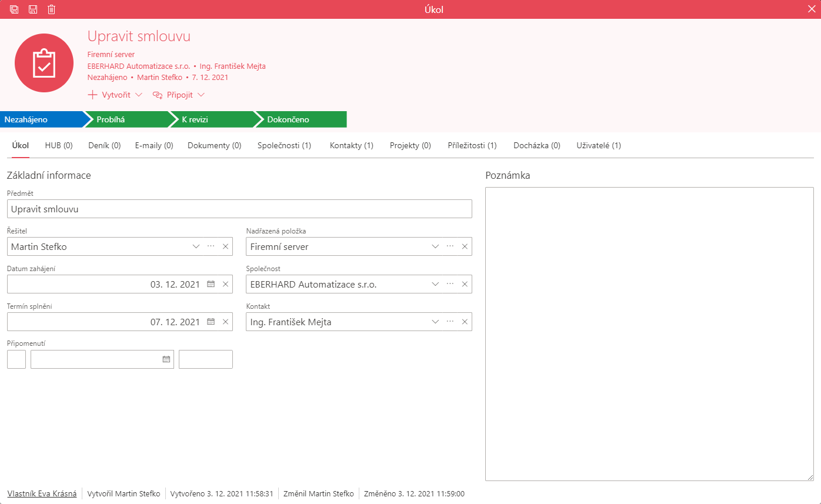Clear the Řešitel field with X
821x504 pixels.
(x=225, y=246)
